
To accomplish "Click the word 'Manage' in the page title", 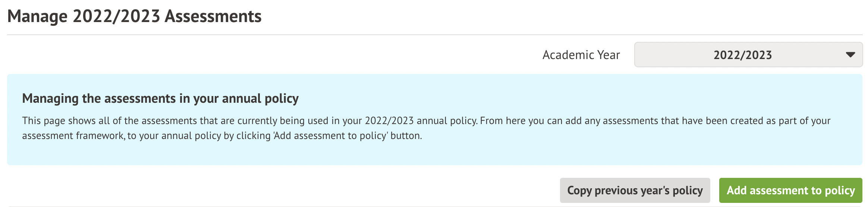I will (37, 16).
